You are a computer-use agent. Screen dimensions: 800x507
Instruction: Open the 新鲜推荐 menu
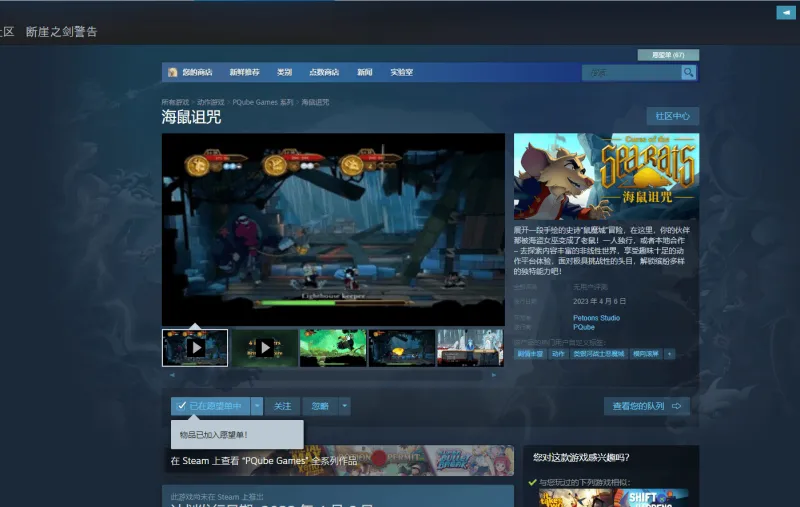pos(244,72)
